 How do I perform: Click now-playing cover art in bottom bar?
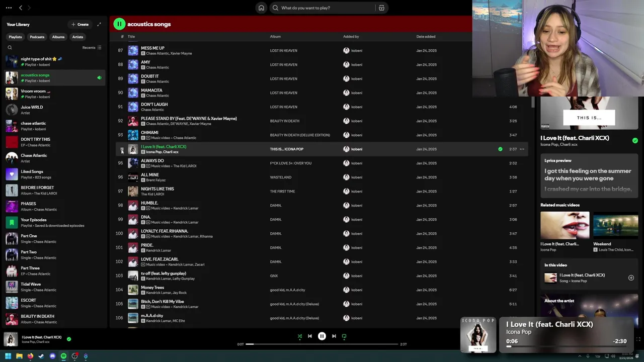pos(11,339)
